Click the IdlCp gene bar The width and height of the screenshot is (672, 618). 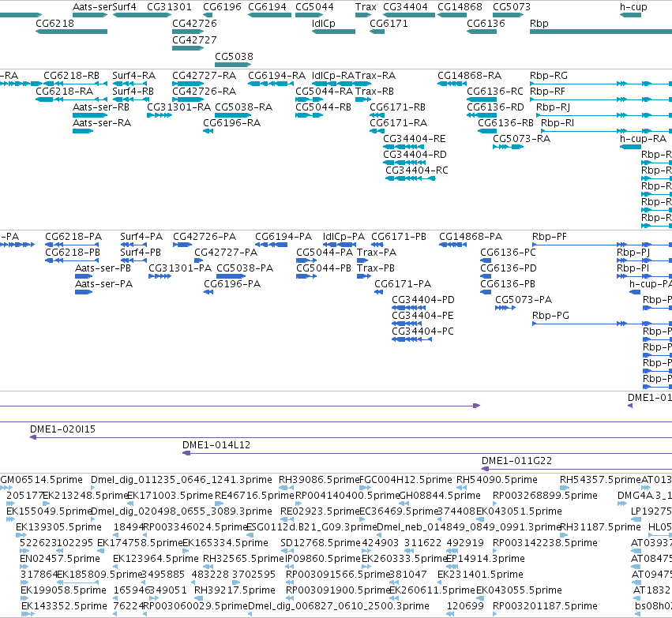(333, 32)
